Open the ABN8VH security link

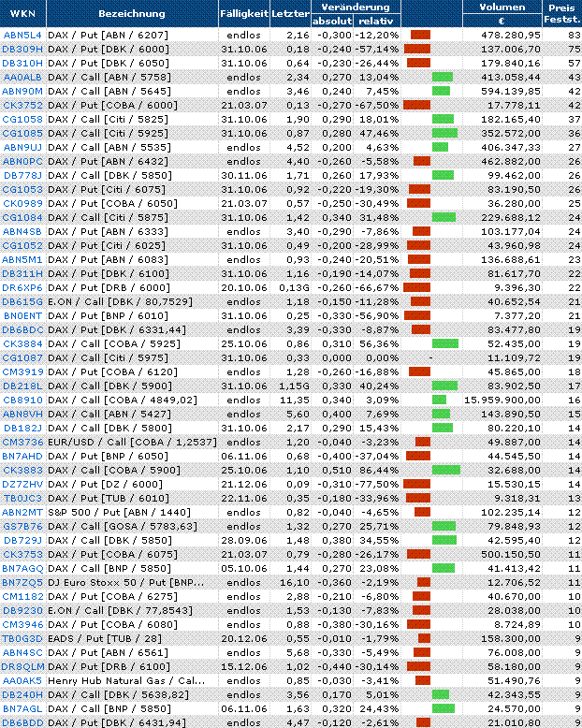click(22, 415)
